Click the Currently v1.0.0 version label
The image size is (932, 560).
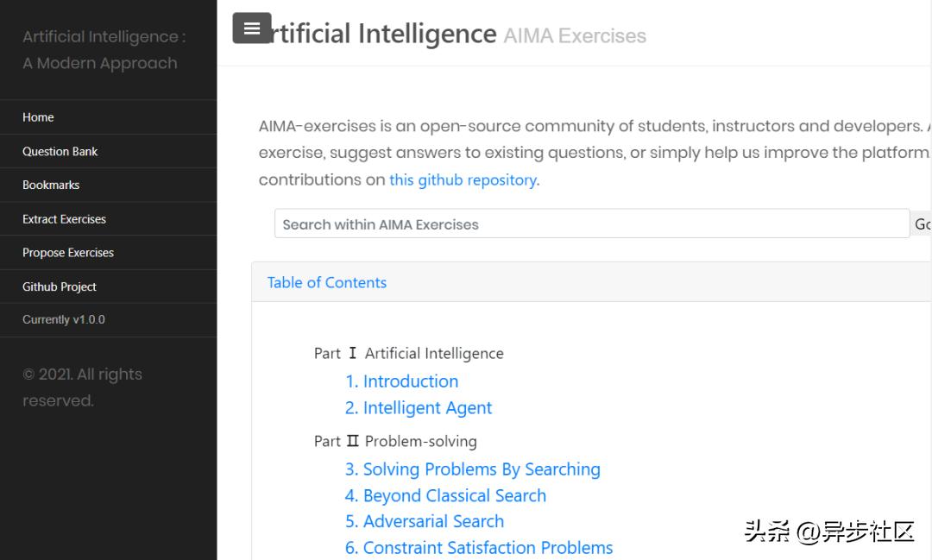[64, 319]
